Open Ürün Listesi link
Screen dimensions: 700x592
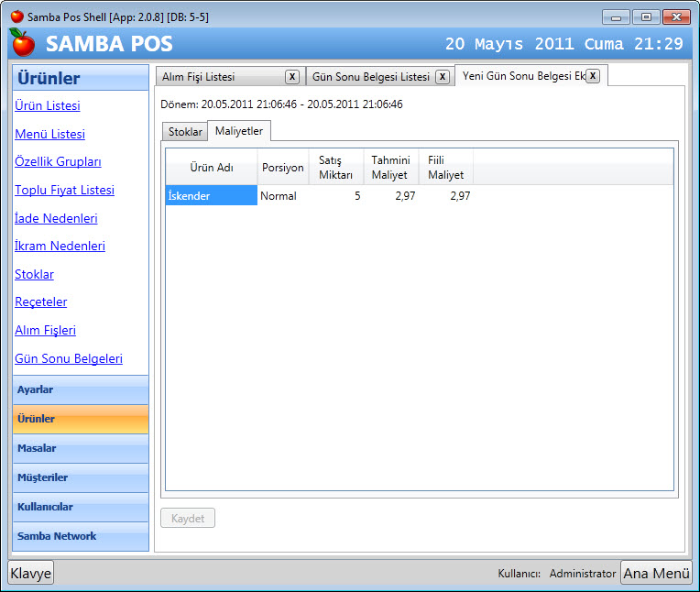[48, 106]
